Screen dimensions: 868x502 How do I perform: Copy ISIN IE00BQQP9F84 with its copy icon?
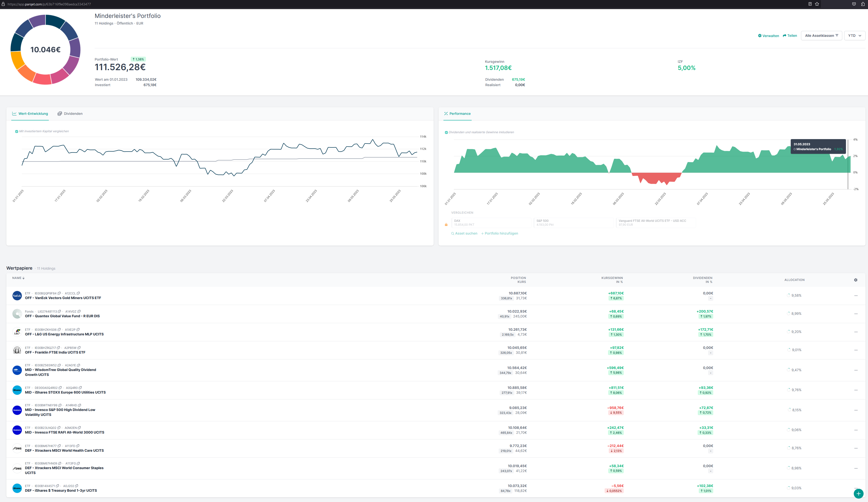59,293
